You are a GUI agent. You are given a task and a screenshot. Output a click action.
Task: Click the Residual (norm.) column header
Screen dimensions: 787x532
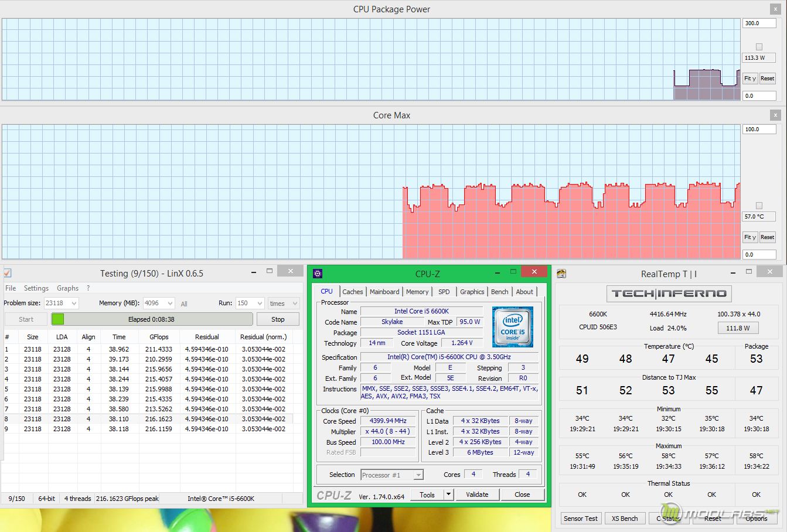pyautogui.click(x=264, y=337)
